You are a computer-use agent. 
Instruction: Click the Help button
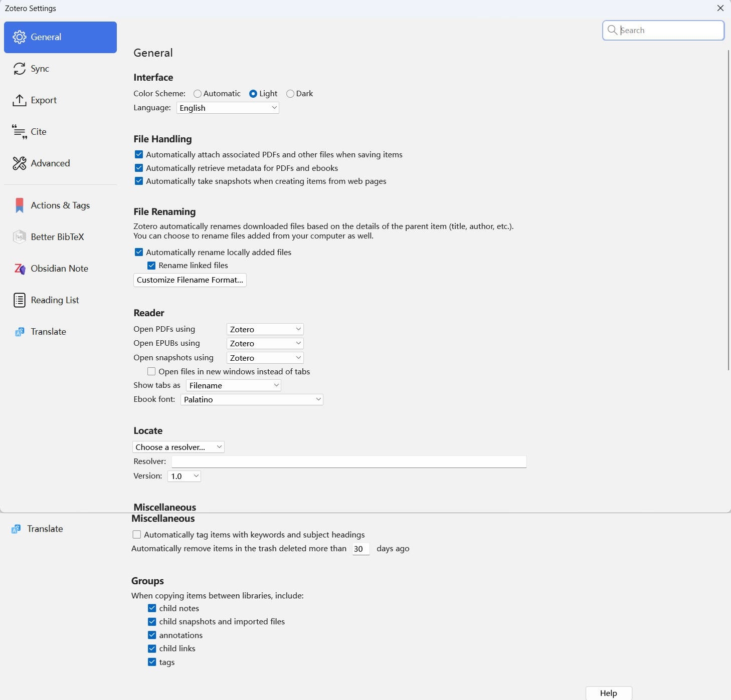[609, 693]
